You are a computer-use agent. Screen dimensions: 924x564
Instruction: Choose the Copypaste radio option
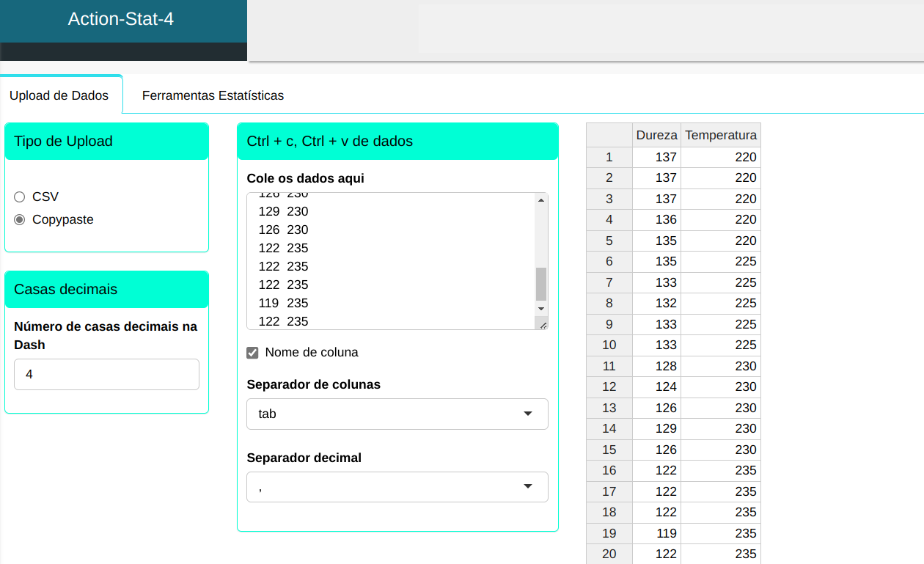[20, 219]
